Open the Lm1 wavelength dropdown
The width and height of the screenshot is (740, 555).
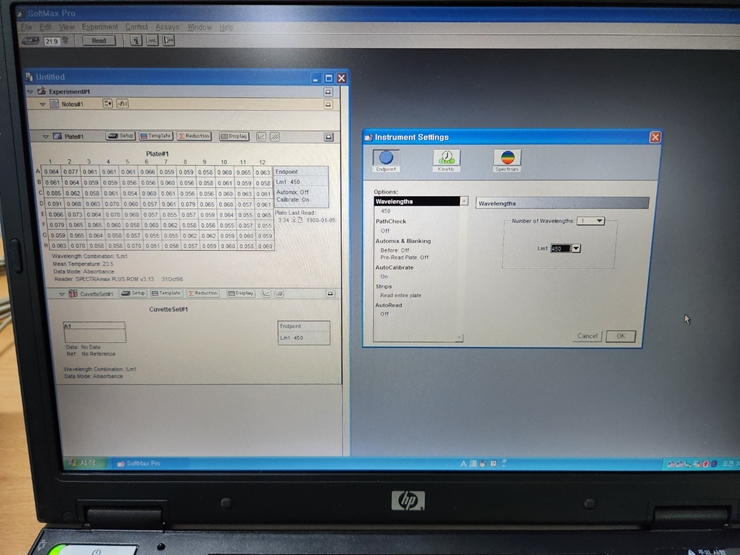(x=575, y=248)
